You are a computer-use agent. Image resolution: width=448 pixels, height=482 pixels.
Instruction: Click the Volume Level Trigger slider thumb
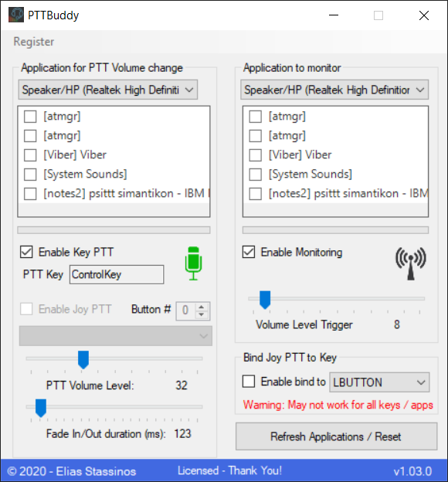[x=265, y=300]
